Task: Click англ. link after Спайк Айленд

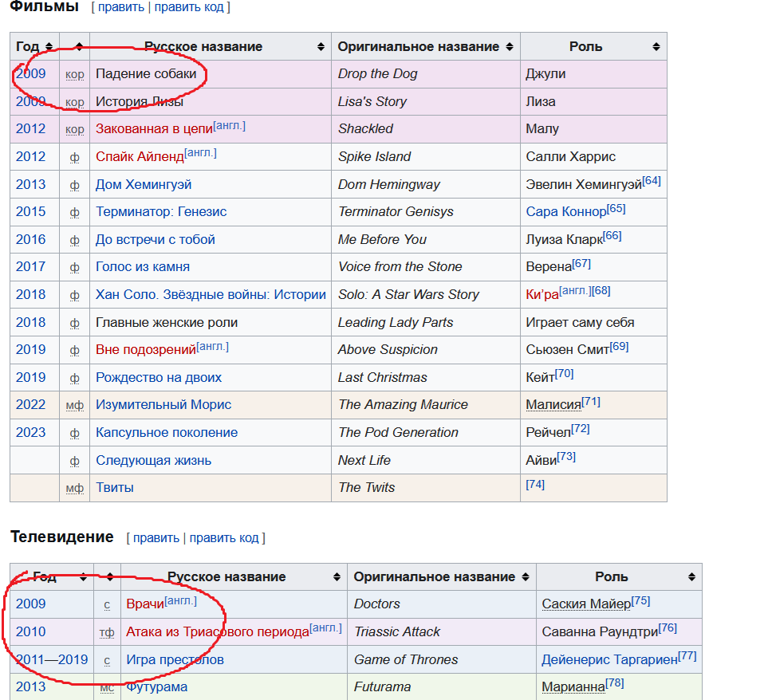Action: pos(200,153)
